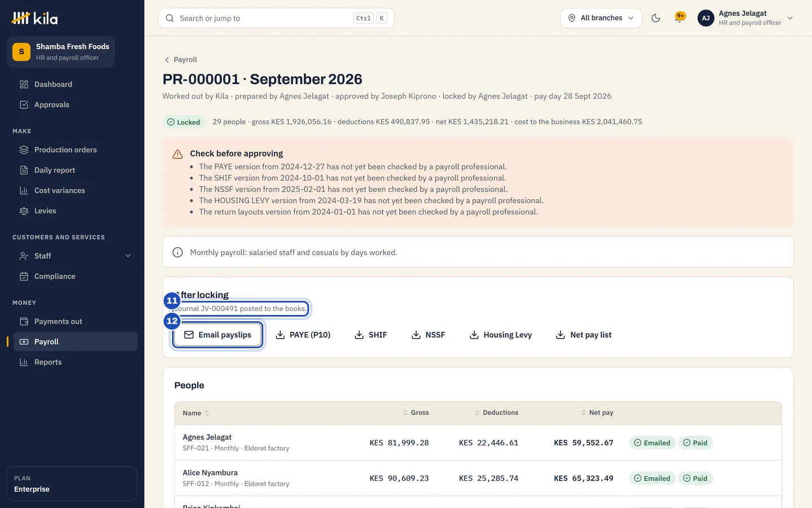
Task: Click the Ctrl K shortcut hint
Action: coord(370,18)
